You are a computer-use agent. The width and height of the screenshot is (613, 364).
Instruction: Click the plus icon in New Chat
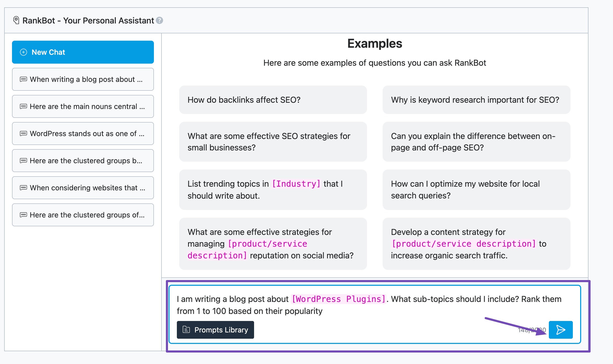(x=23, y=52)
